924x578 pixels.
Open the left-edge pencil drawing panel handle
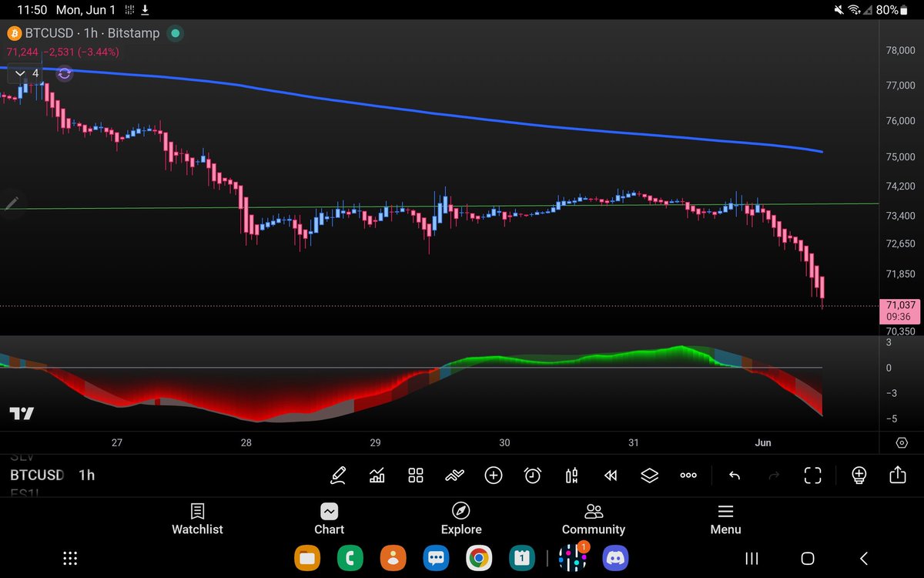click(11, 203)
